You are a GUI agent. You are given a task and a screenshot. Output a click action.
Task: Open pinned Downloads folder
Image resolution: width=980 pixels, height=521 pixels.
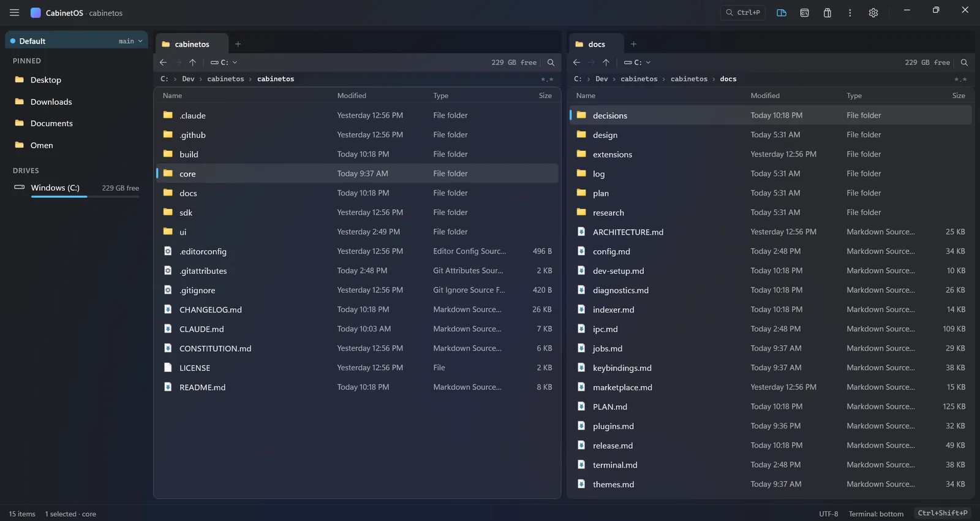(x=77, y=102)
